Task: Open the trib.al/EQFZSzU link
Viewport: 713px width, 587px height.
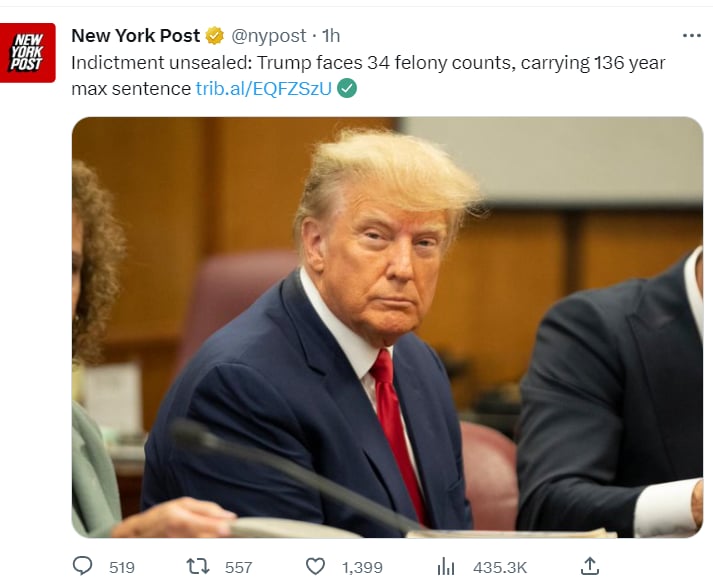Action: click(263, 89)
